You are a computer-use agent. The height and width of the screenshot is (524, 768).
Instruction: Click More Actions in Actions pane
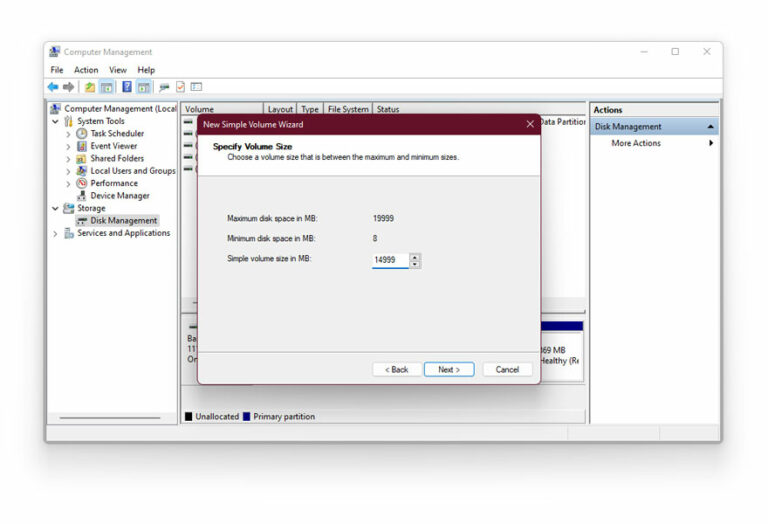[x=636, y=143]
